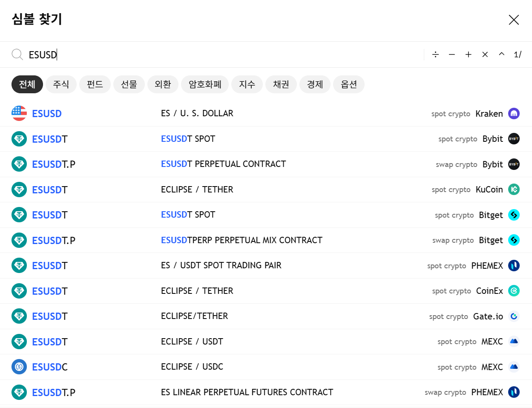Open ESUSD symbol on Kraken
This screenshot has width=532, height=408.
coord(266,114)
